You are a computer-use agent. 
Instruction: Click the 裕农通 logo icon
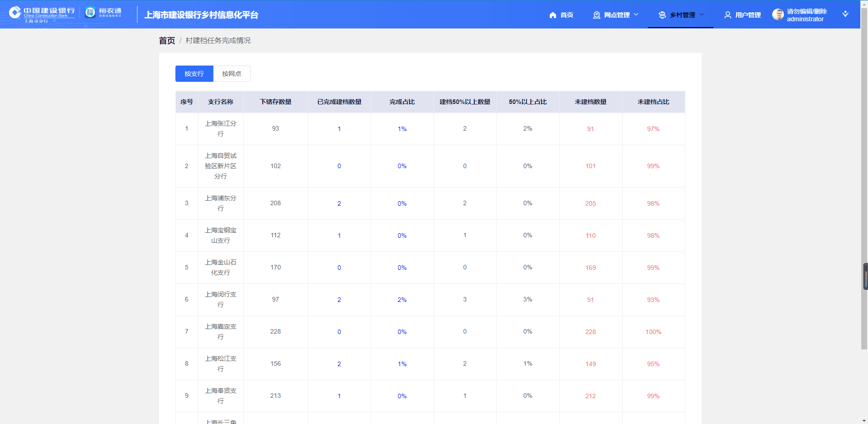pyautogui.click(x=90, y=12)
